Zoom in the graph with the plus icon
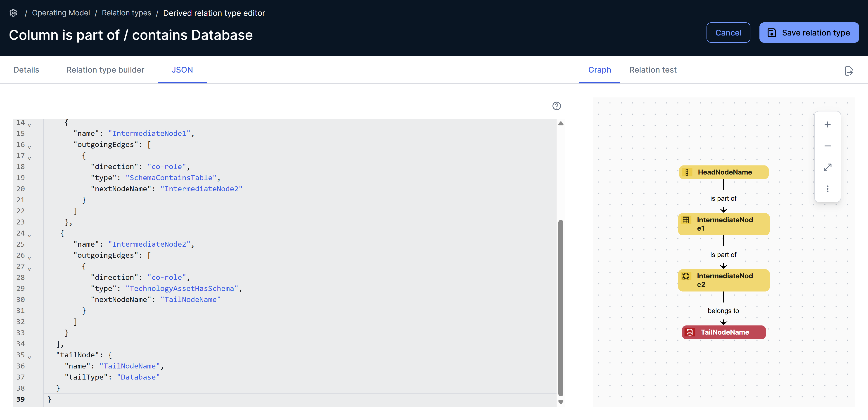This screenshot has width=868, height=420. [x=828, y=125]
